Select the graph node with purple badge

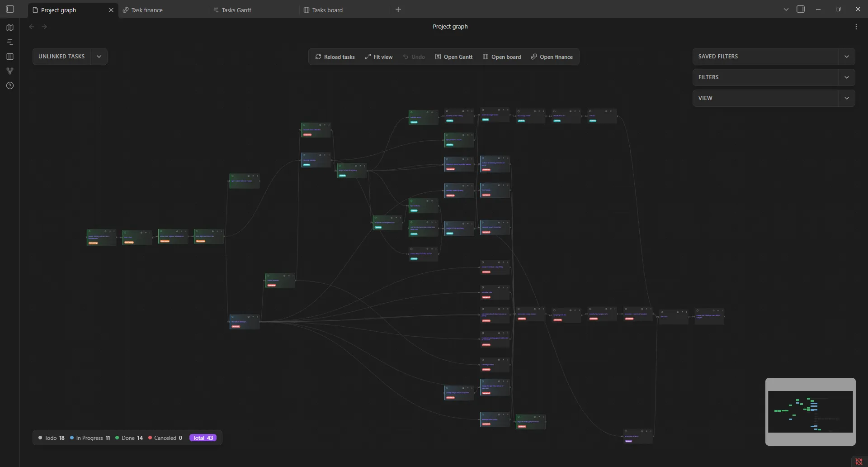pos(638,437)
